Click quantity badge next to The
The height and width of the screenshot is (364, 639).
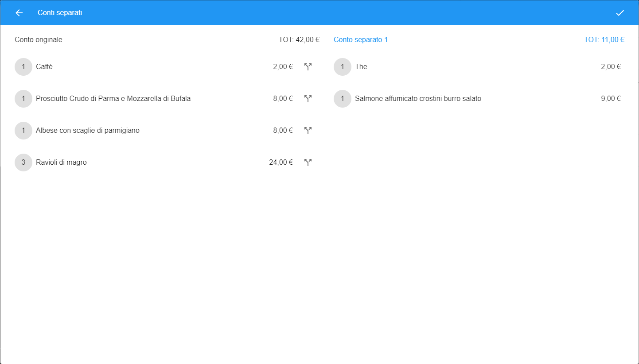pyautogui.click(x=343, y=67)
